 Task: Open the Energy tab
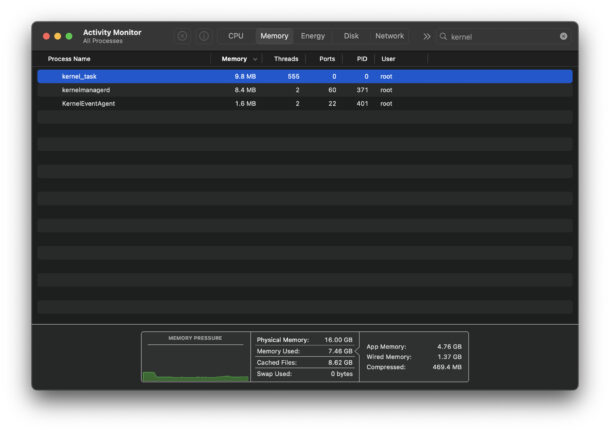tap(313, 36)
